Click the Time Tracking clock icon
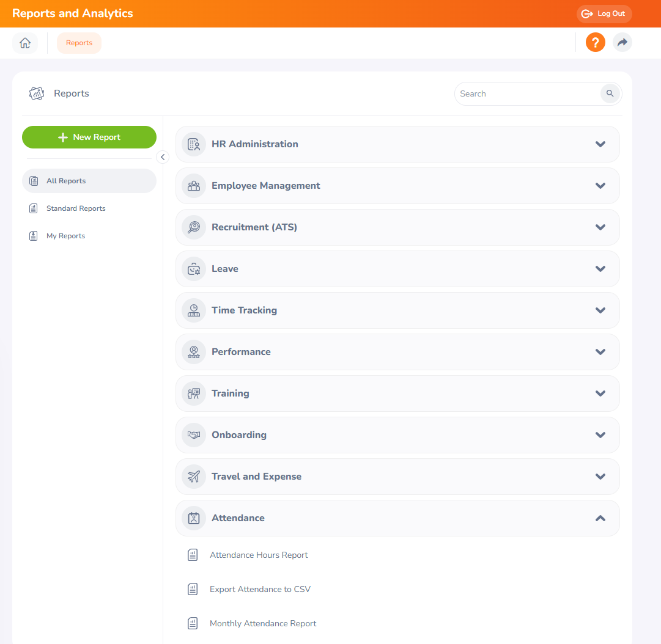Viewport: 661px width, 644px height. (x=193, y=310)
